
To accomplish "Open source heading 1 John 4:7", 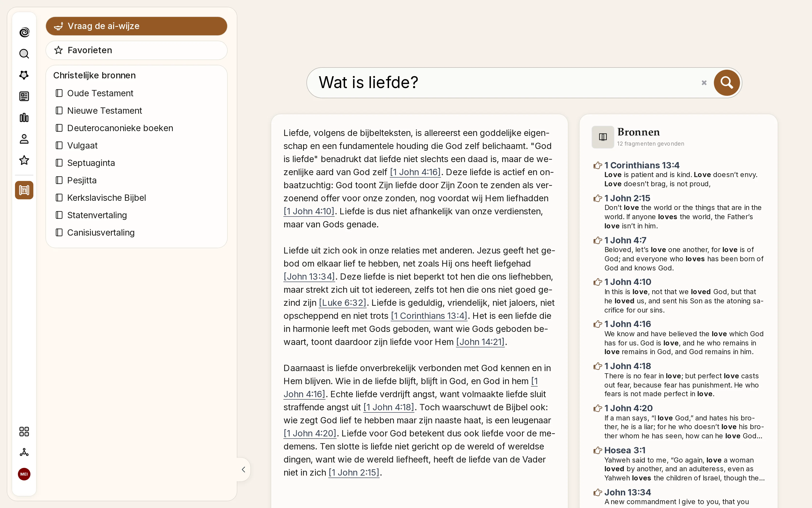I will [x=625, y=240].
